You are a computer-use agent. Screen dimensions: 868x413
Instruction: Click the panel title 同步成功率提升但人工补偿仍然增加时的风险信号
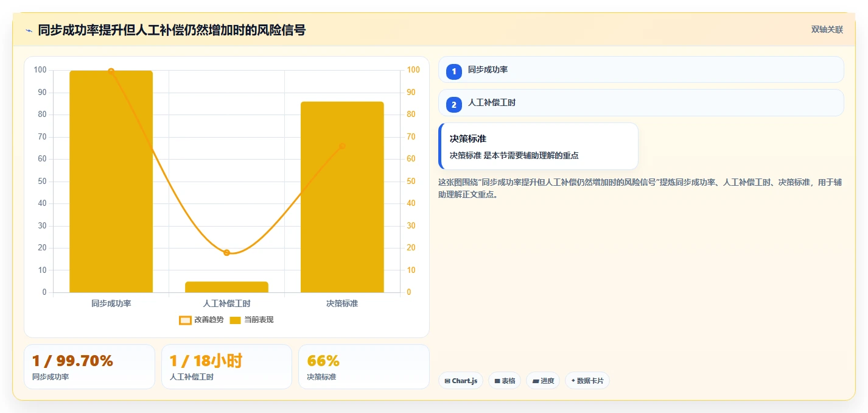172,30
